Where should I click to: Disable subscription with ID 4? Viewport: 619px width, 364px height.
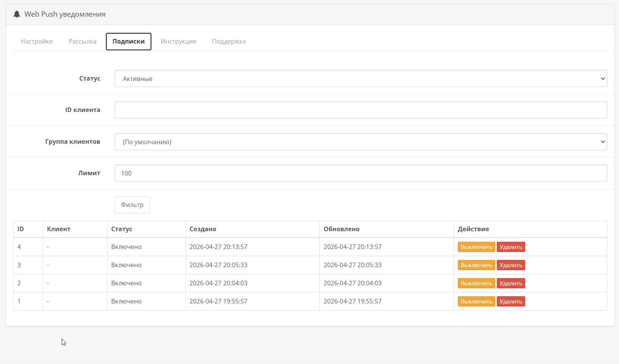tap(476, 247)
